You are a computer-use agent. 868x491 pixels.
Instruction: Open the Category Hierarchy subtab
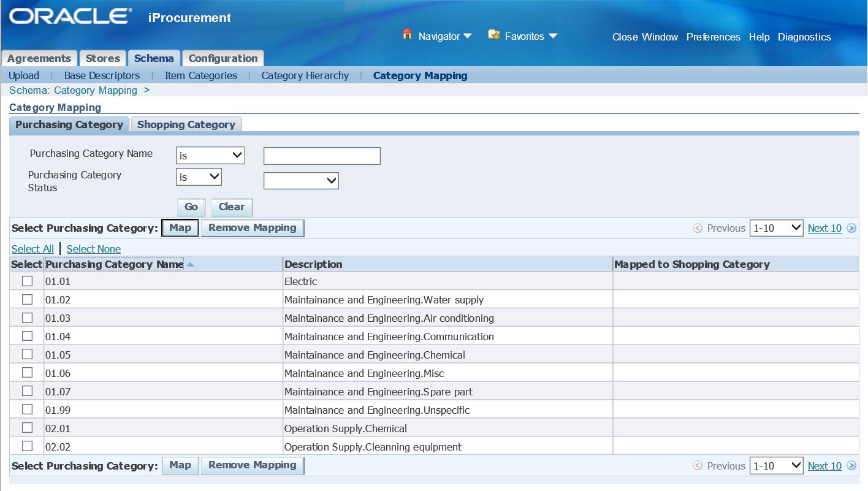point(305,75)
